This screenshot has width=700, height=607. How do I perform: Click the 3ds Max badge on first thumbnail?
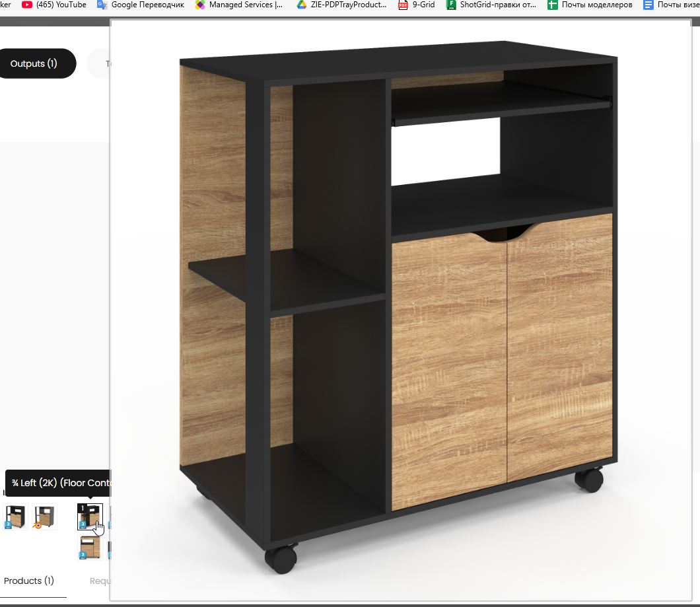tap(8, 525)
